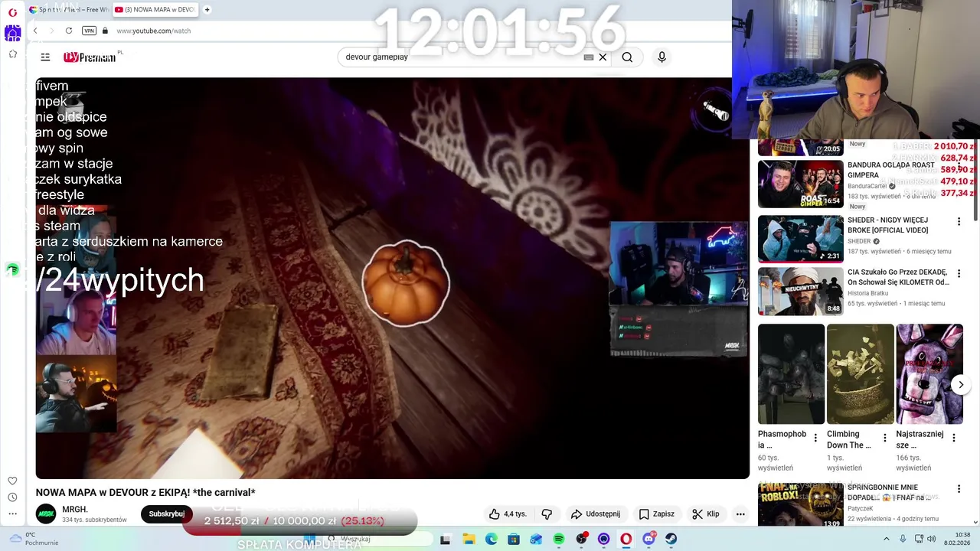The width and height of the screenshot is (980, 551).
Task: Open more actions three-dot menu under video
Action: (x=740, y=514)
